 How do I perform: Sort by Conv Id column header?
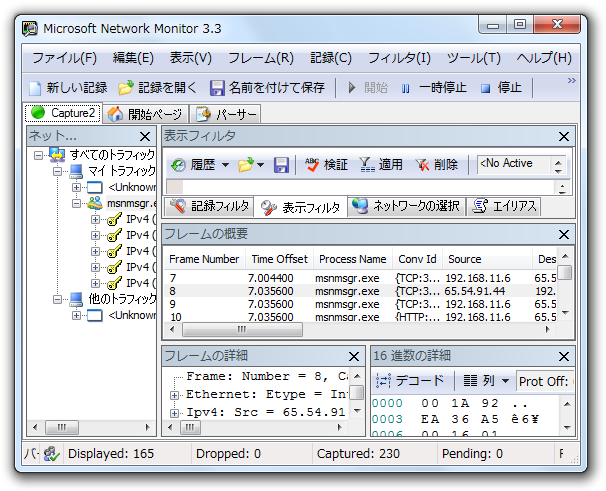click(417, 259)
